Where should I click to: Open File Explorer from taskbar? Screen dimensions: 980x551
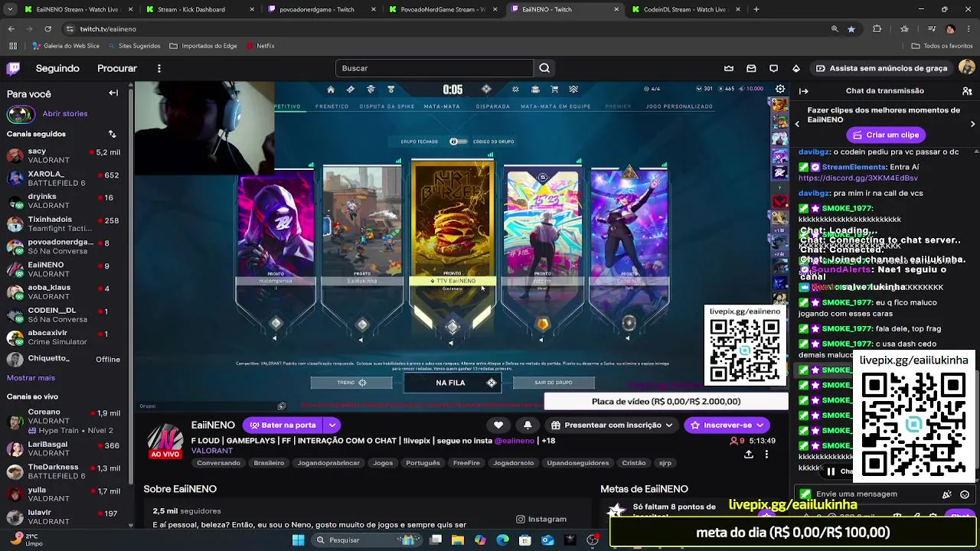(457, 540)
